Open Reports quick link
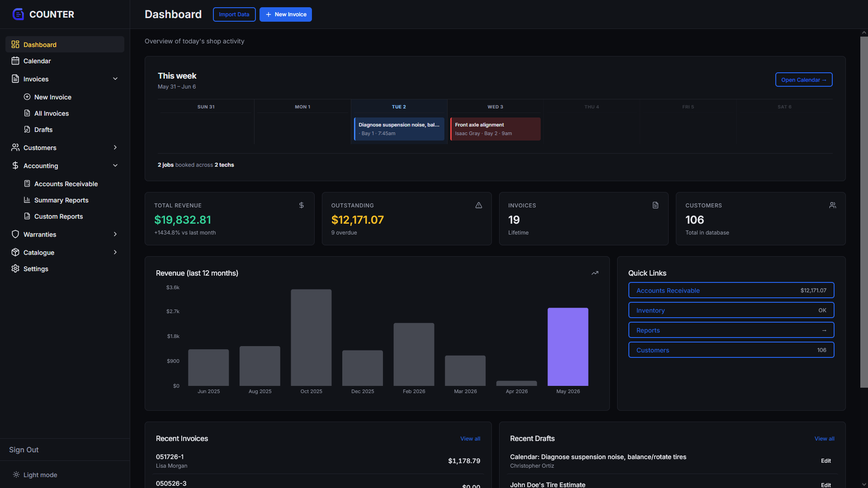Screen dimensions: 868x488 pyautogui.click(x=731, y=330)
